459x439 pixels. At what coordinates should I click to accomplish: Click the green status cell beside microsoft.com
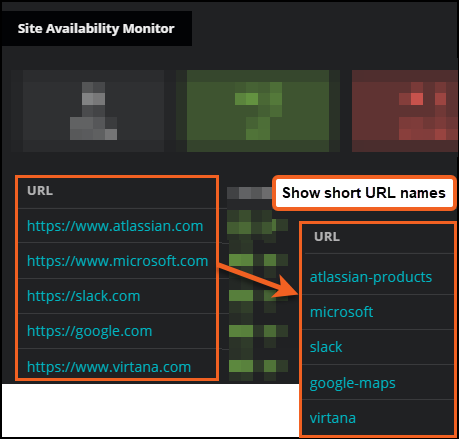(258, 260)
